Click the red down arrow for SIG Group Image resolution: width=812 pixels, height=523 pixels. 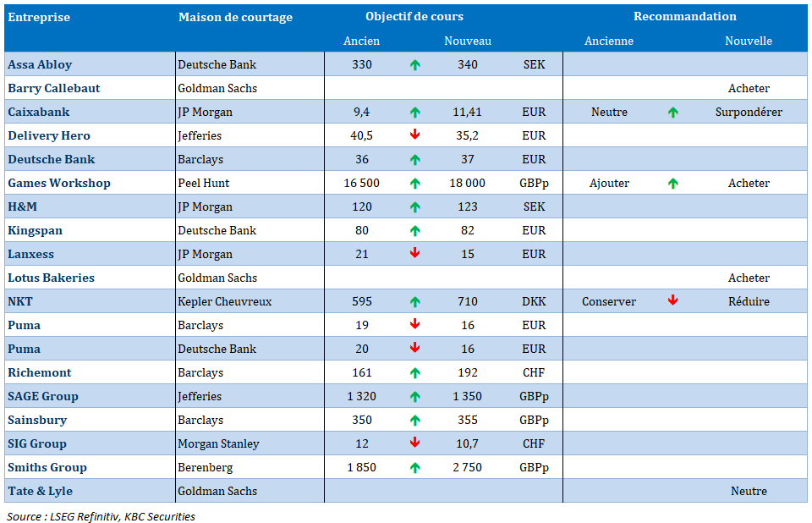[x=414, y=443]
